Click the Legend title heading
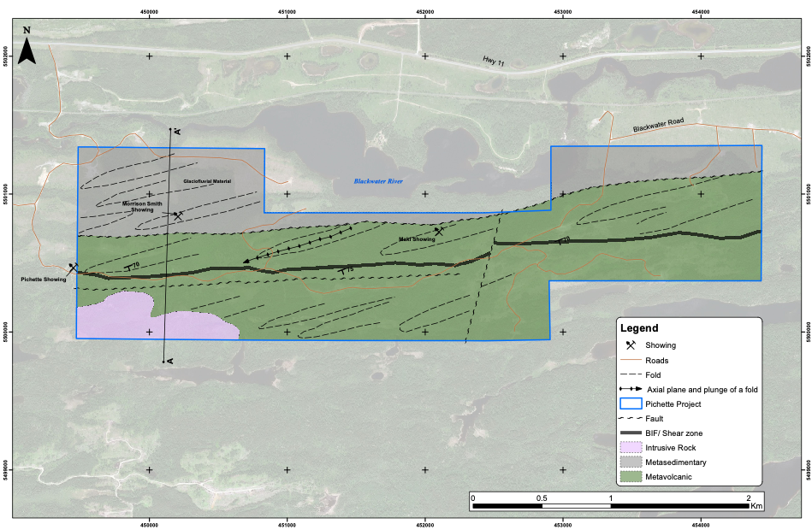Viewport: 812px width, 530px height. (639, 328)
